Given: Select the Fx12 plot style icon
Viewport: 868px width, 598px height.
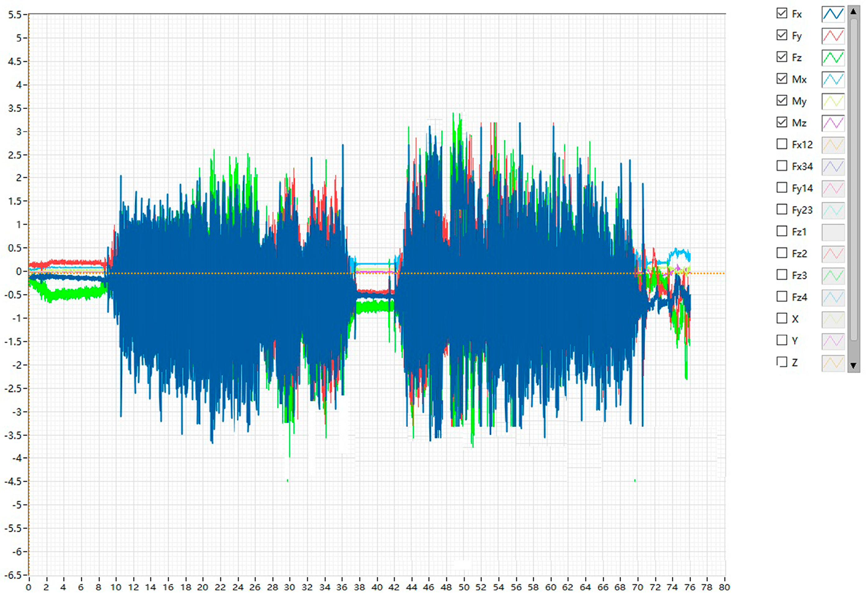Looking at the screenshot, I should coord(833,145).
